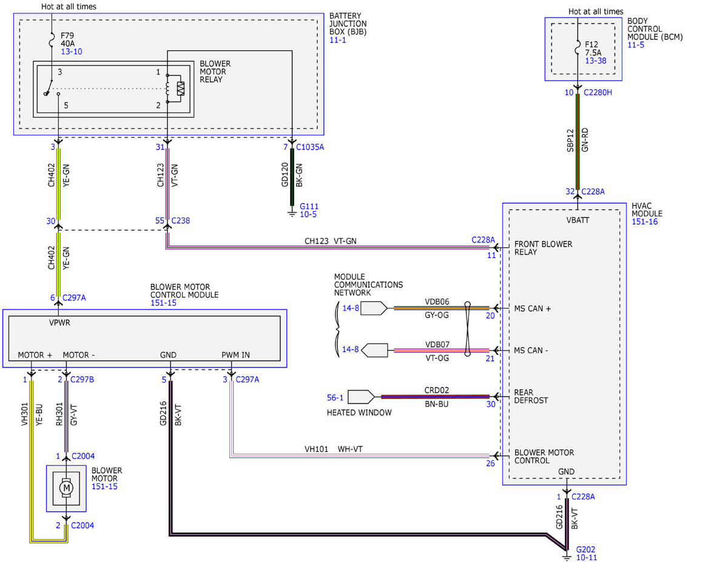Select the green-red SBP12 wire
The width and height of the screenshot is (728, 562).
(x=578, y=141)
